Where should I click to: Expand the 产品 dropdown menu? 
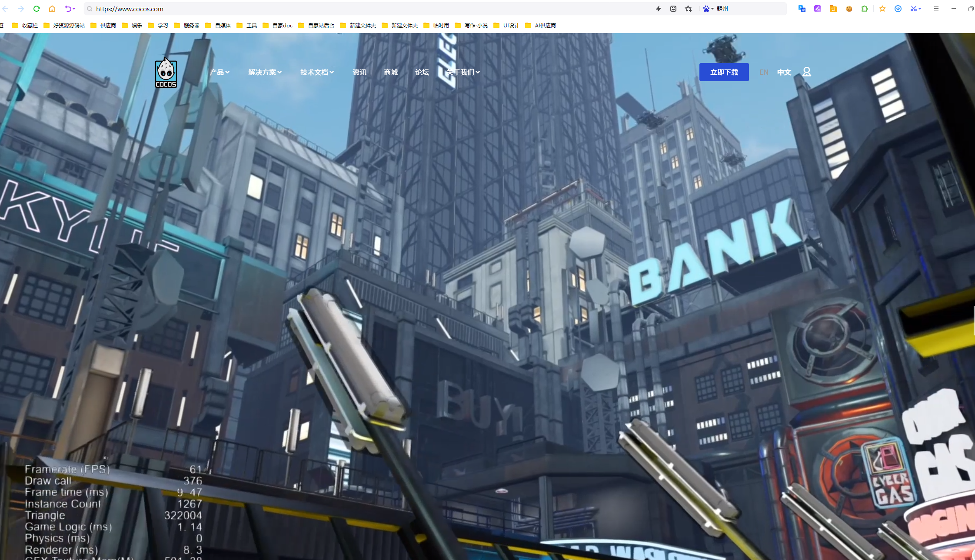(x=220, y=72)
